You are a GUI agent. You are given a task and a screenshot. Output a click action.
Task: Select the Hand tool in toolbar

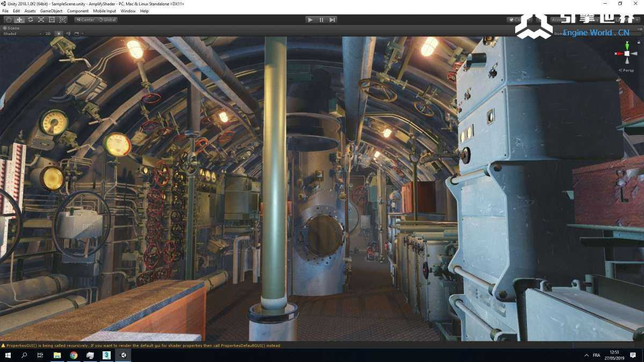tap(9, 20)
